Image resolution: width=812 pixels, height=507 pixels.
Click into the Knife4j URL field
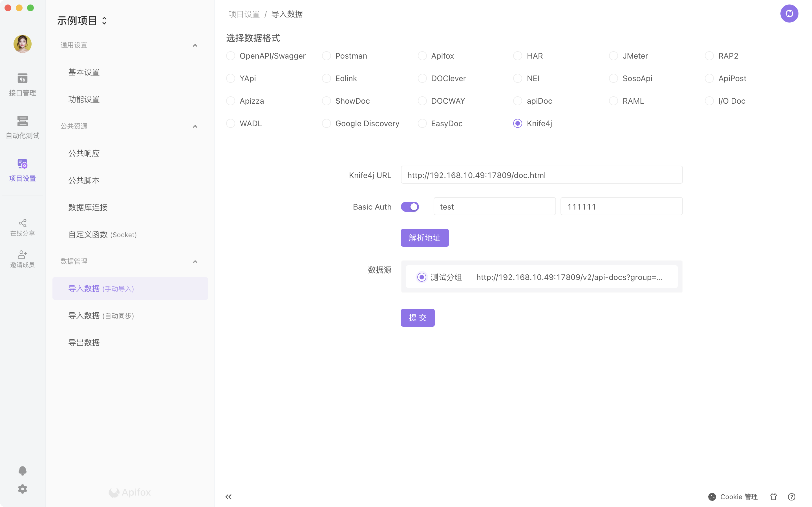pyautogui.click(x=541, y=175)
